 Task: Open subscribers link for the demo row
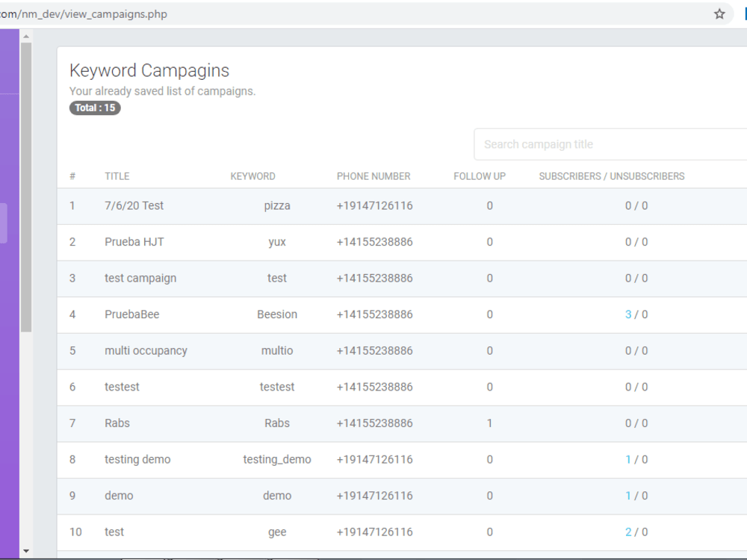(x=628, y=496)
